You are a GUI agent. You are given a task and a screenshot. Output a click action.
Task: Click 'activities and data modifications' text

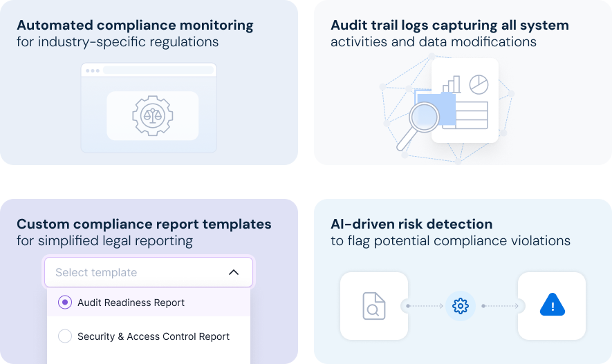(x=434, y=41)
